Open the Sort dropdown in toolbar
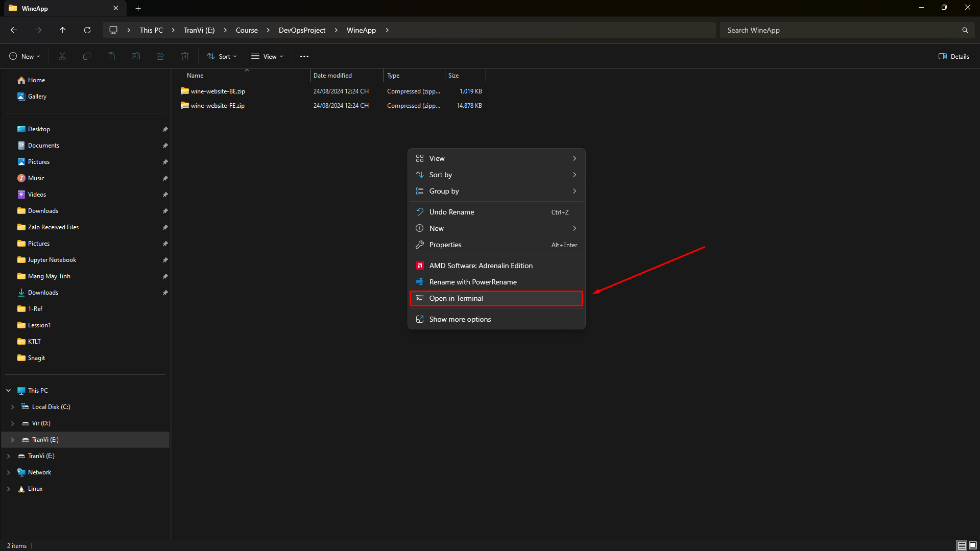The width and height of the screenshot is (980, 551). click(222, 56)
